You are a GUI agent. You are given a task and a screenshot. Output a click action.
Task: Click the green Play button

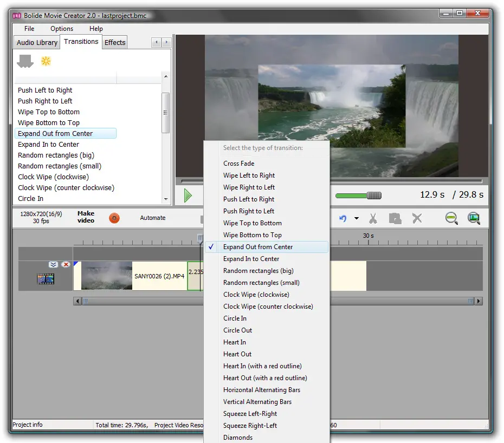(188, 196)
